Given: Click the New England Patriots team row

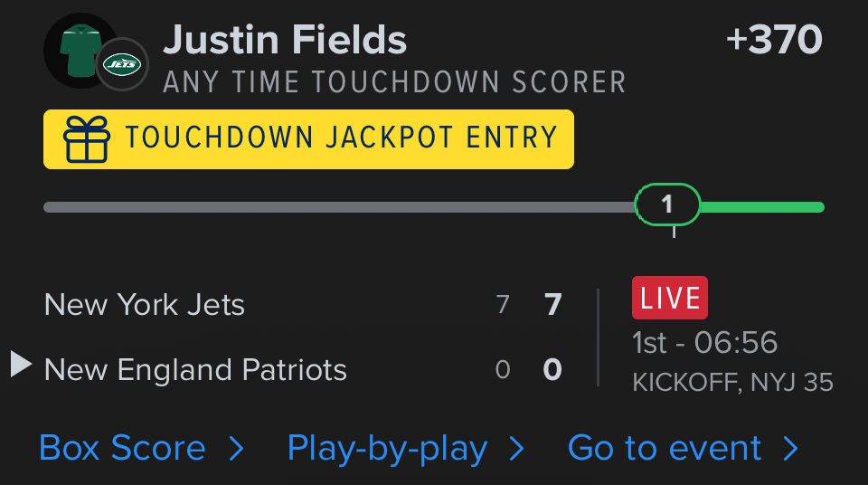Looking at the screenshot, I should point(195,369).
